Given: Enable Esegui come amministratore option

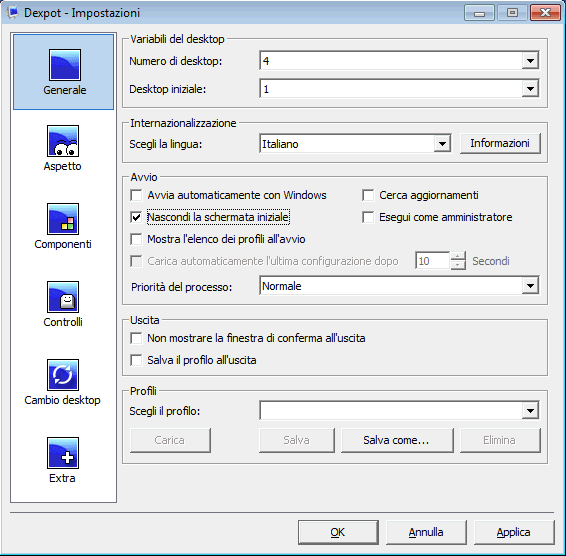Looking at the screenshot, I should 368,217.
